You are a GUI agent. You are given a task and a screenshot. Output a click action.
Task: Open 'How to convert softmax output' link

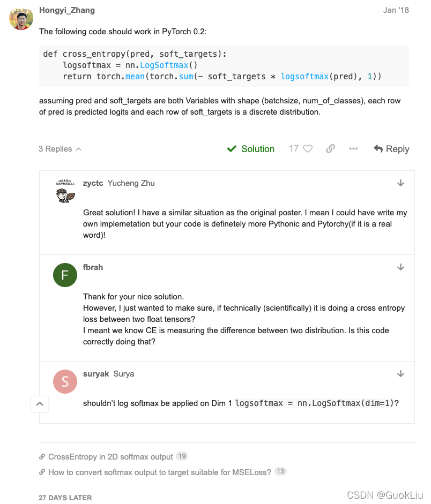pos(159,472)
